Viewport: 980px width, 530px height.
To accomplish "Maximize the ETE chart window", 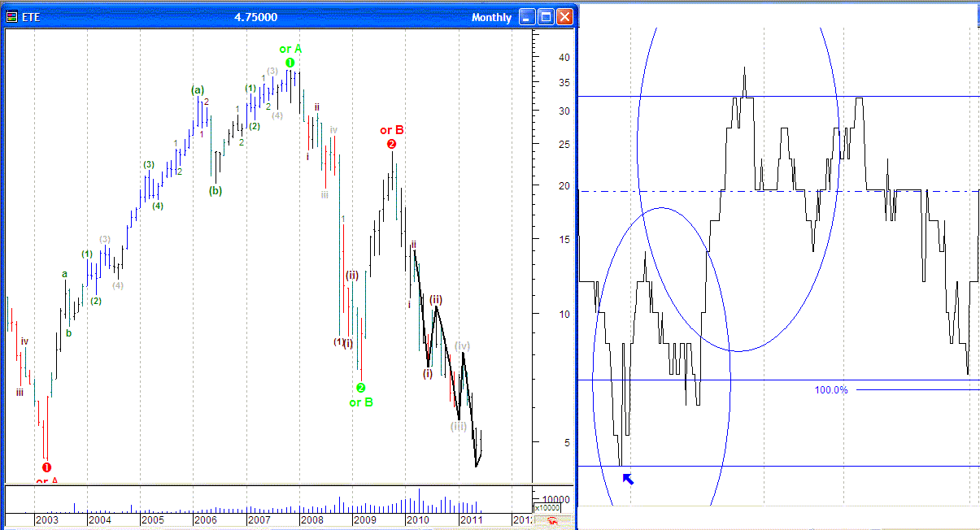I will [x=546, y=17].
